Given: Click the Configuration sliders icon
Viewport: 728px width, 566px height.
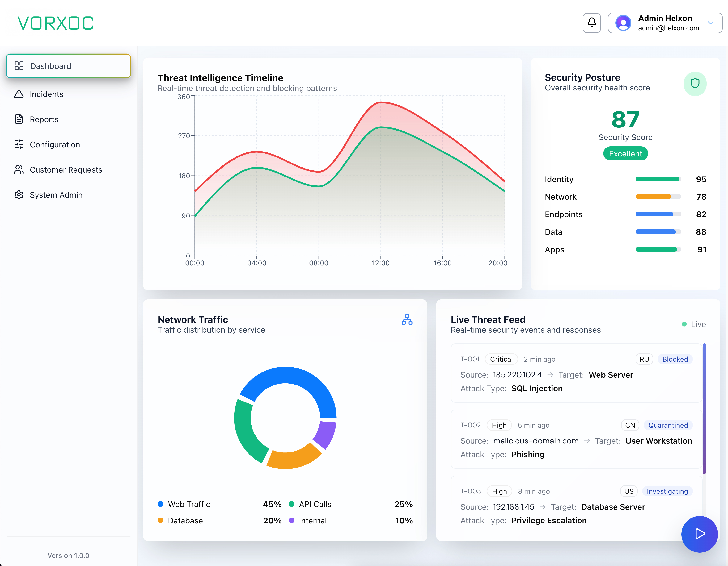Looking at the screenshot, I should tap(19, 144).
